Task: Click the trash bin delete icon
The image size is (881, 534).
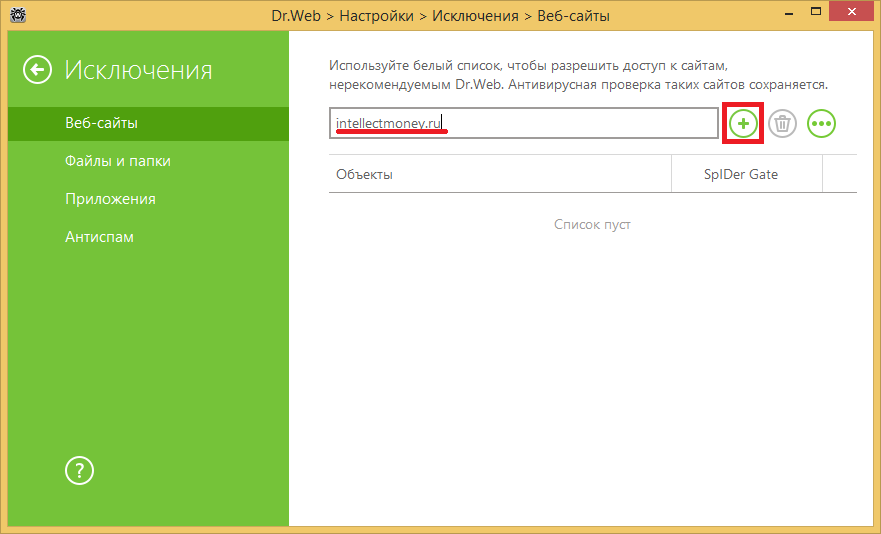Action: click(782, 124)
